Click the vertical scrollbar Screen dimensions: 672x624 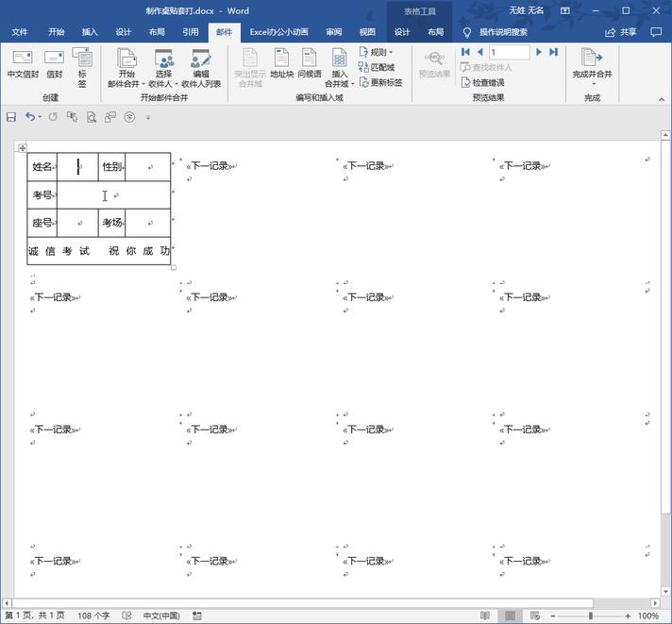[665, 328]
